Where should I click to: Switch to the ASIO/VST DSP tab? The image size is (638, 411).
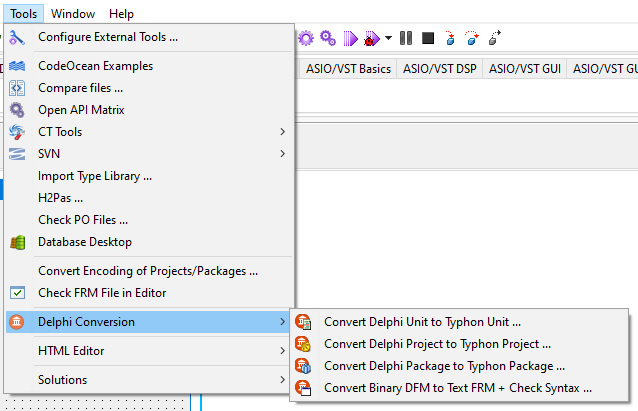439,69
